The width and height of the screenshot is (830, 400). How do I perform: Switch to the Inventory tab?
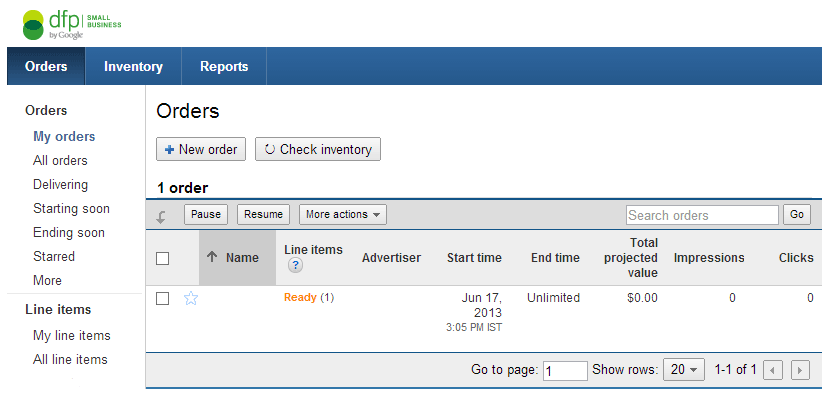[133, 67]
